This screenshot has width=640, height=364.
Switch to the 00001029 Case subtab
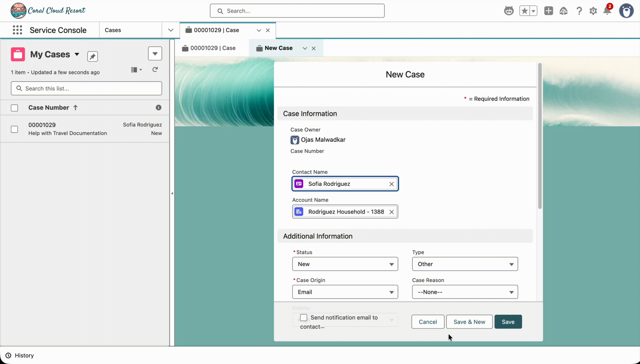point(209,48)
